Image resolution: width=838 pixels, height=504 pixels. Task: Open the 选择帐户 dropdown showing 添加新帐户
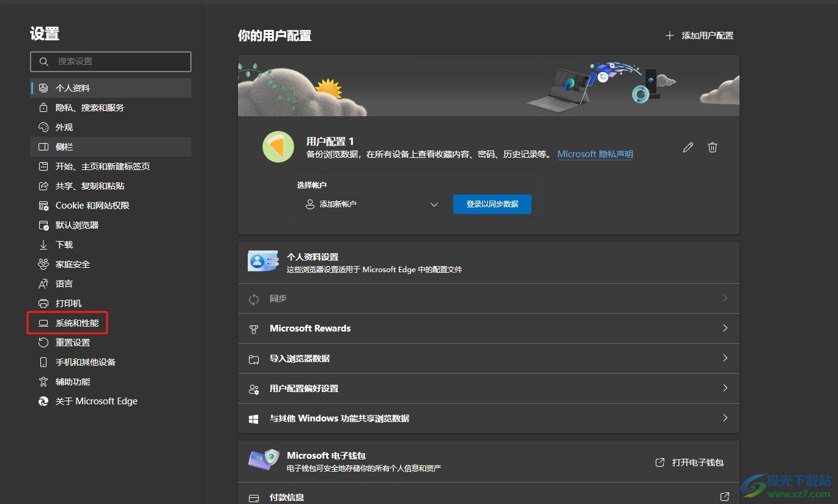tap(373, 204)
